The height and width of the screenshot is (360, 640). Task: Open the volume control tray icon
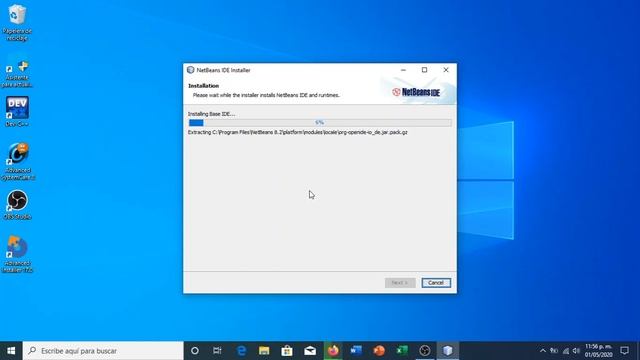pyautogui.click(x=576, y=351)
